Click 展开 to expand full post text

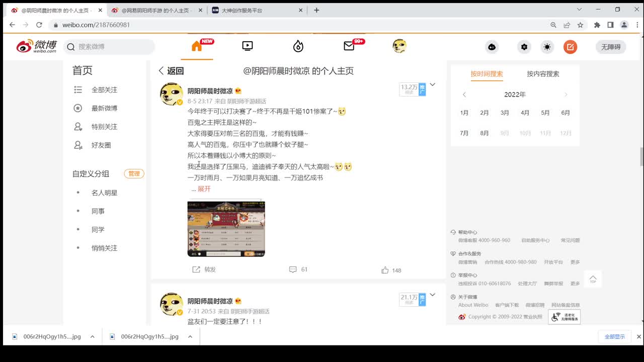coord(203,189)
